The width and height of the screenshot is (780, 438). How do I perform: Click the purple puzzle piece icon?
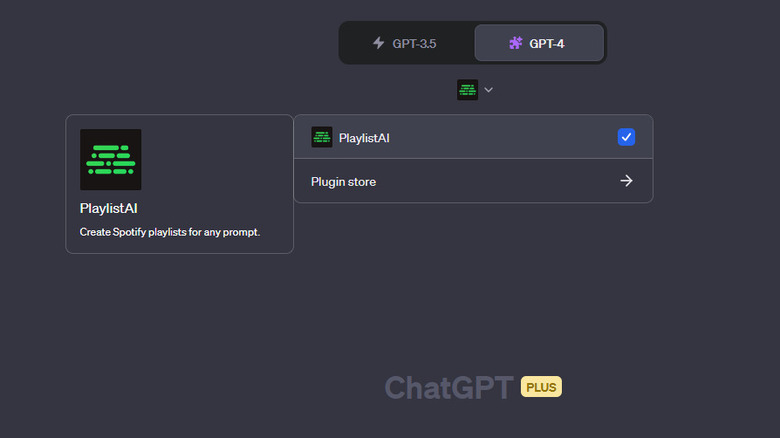(516, 43)
